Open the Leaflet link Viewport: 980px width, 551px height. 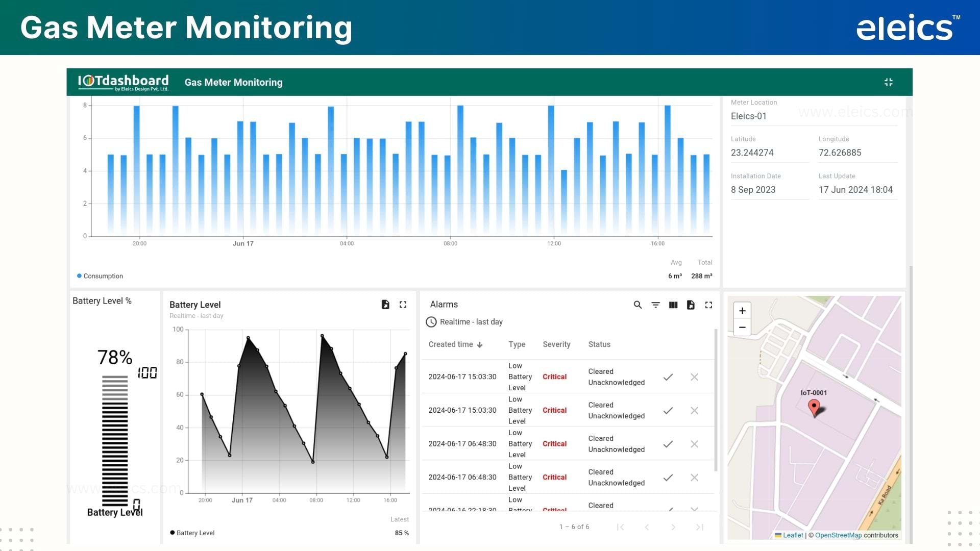[x=793, y=535]
